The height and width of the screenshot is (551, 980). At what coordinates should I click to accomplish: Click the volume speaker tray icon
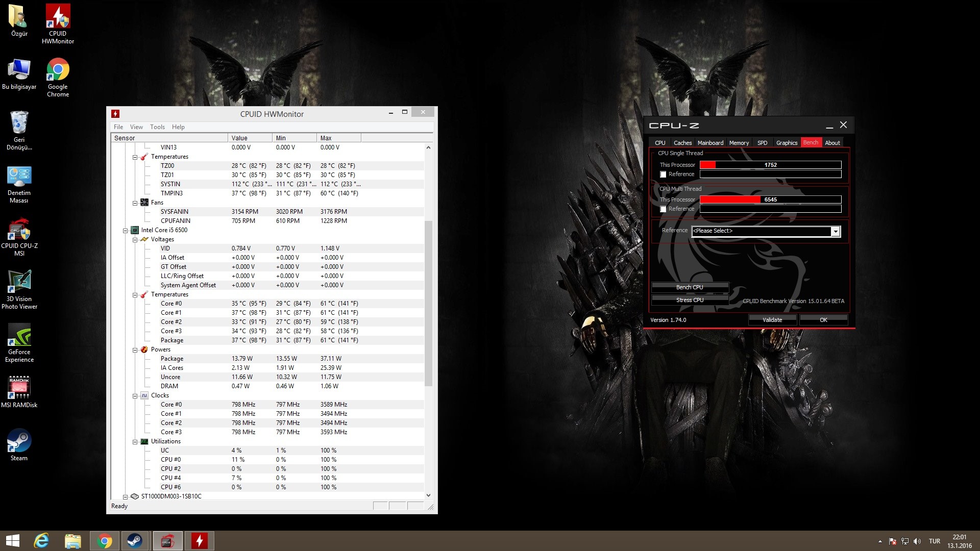[917, 541]
